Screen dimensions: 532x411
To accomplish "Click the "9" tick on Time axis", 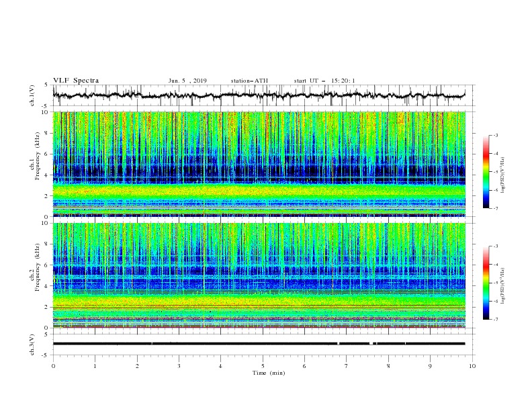I will point(430,366).
